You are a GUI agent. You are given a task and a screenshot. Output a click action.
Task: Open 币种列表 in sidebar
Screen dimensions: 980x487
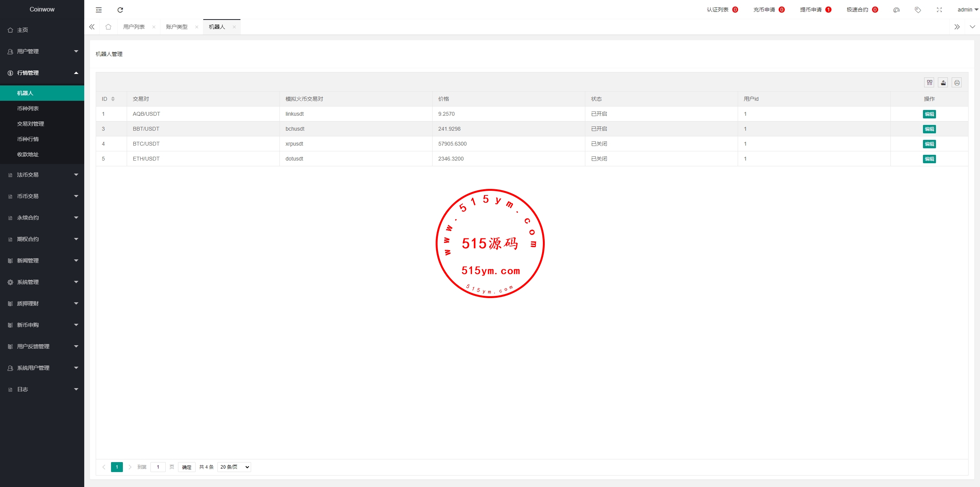coord(28,108)
